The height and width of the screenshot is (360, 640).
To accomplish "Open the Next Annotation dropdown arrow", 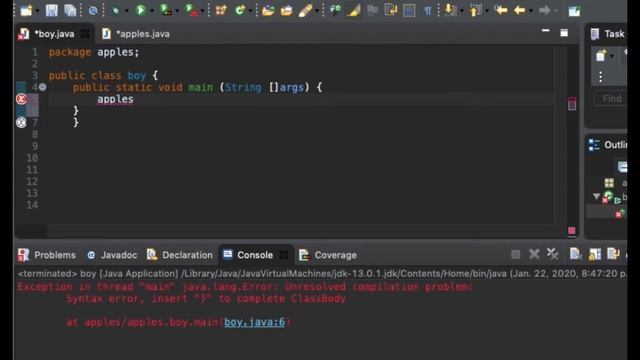I will (x=462, y=11).
